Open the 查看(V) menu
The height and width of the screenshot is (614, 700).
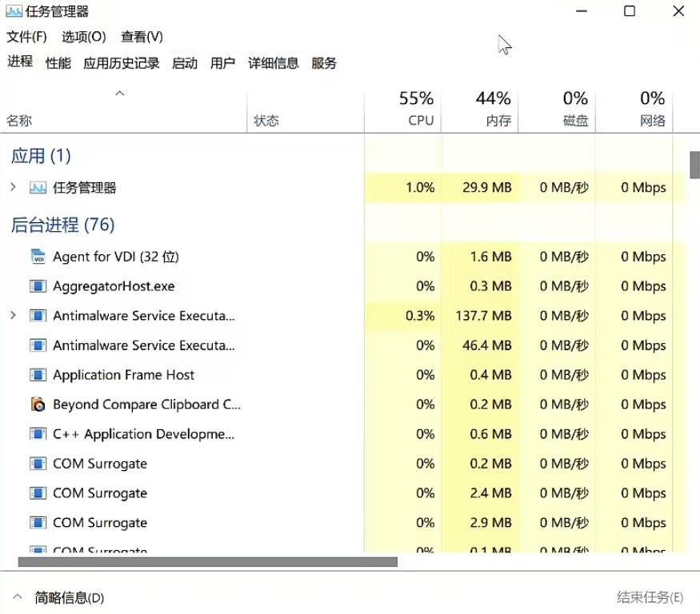[x=142, y=37]
